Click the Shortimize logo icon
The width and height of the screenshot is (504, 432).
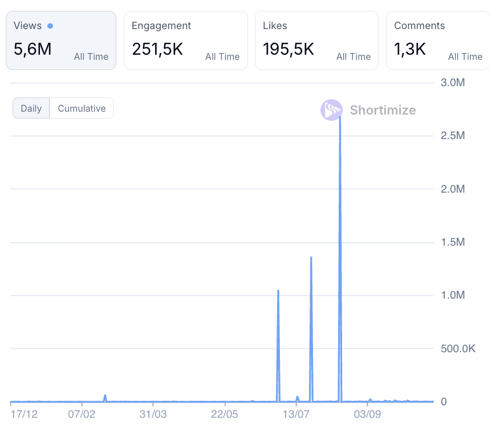pyautogui.click(x=331, y=110)
